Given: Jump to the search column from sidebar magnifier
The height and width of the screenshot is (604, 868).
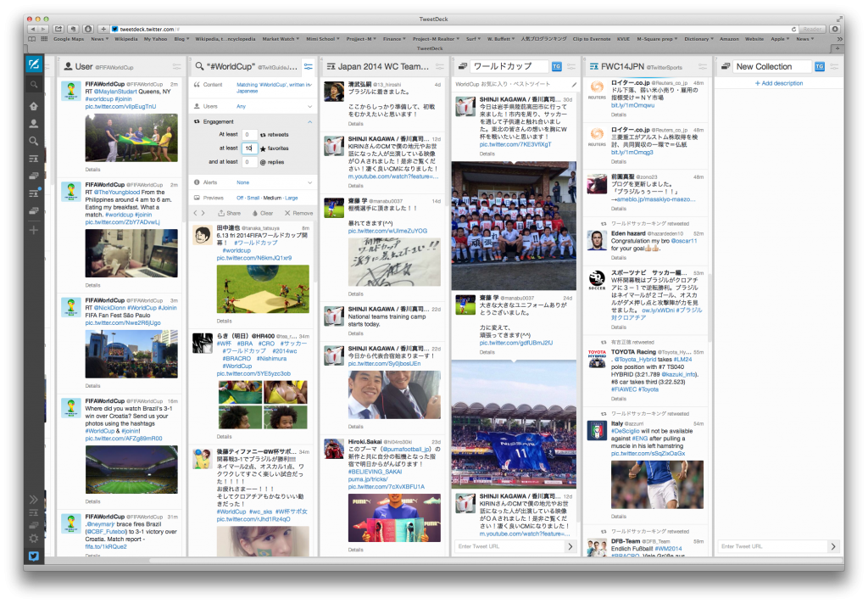Looking at the screenshot, I should pyautogui.click(x=34, y=141).
